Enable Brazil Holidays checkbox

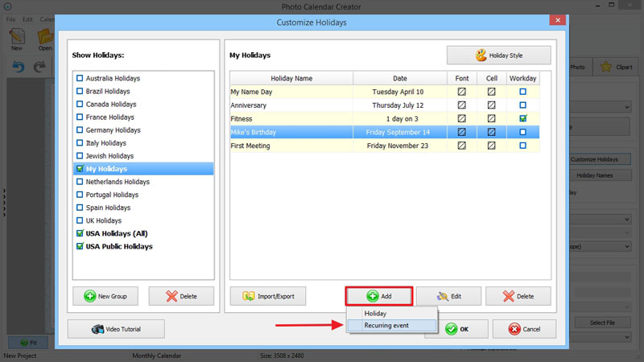click(x=80, y=91)
